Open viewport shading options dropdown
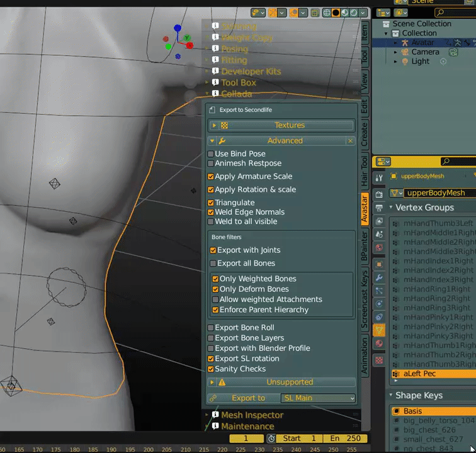476x453 pixels. 363,13
